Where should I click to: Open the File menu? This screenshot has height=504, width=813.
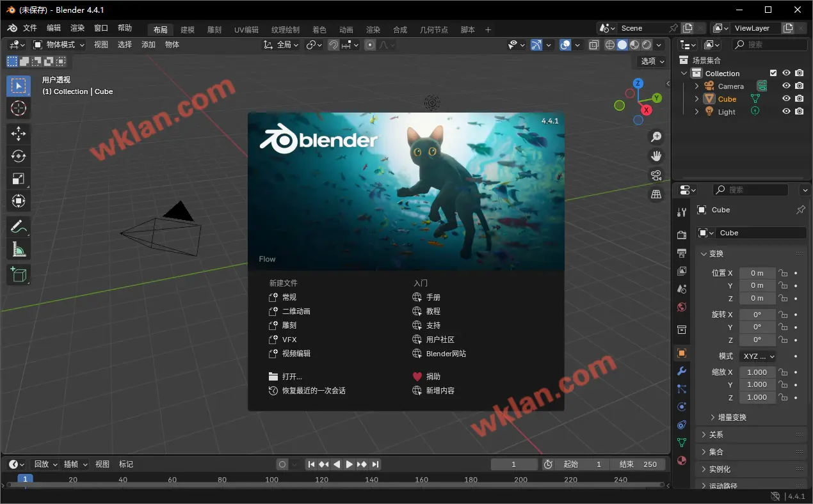30,28
